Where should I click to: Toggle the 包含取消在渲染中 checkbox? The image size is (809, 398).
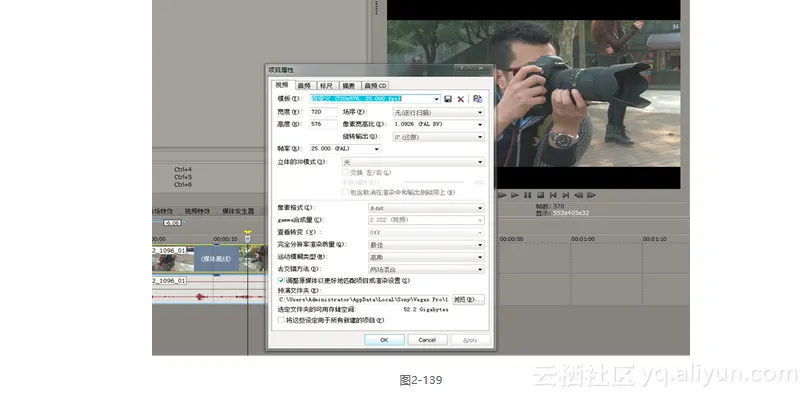(x=345, y=192)
